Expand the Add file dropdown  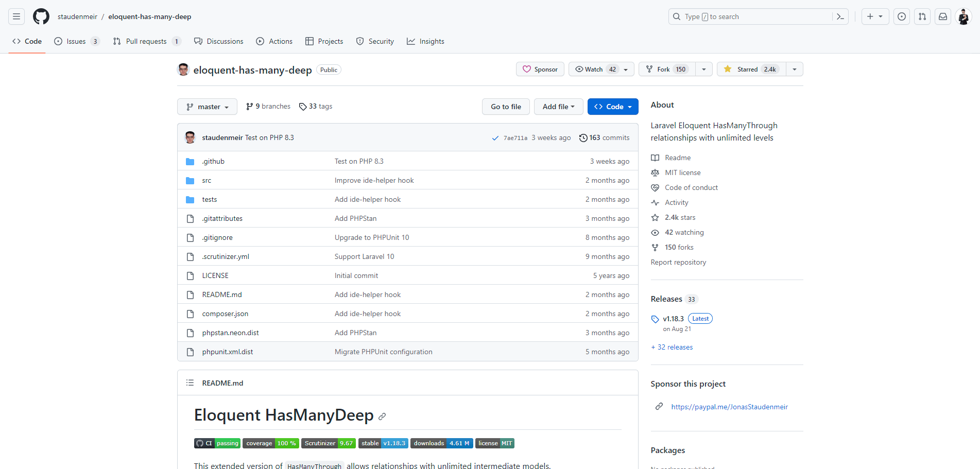click(x=558, y=107)
